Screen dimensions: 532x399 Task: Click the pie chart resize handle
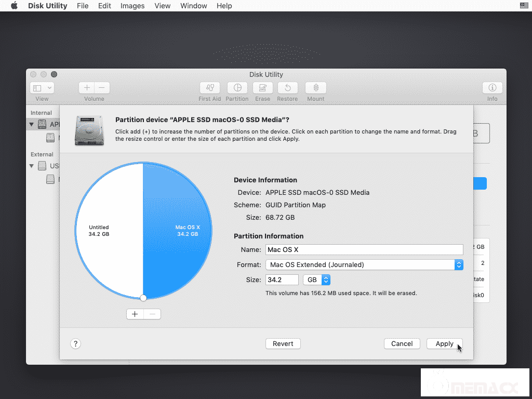[143, 297]
